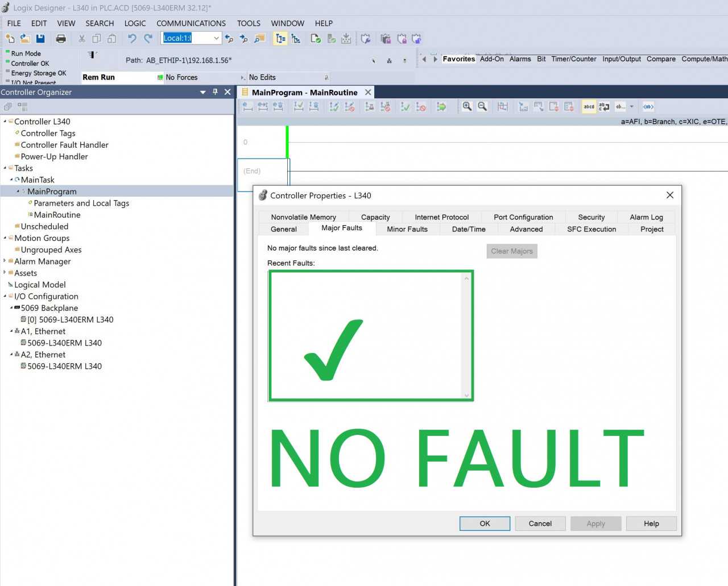Pin the Controller Organizer panel
The image size is (728, 586).
(215, 92)
